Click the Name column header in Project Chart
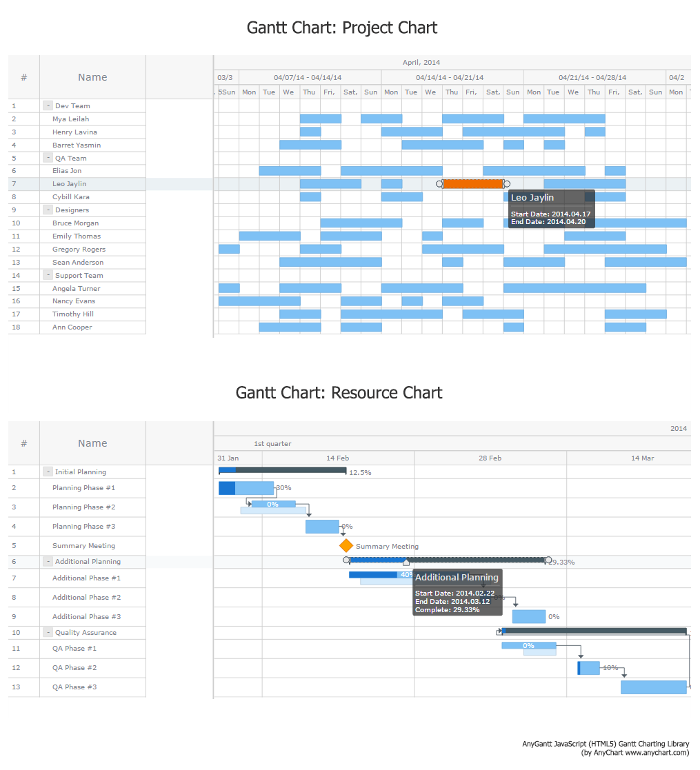The width and height of the screenshot is (700, 770). pyautogui.click(x=92, y=77)
